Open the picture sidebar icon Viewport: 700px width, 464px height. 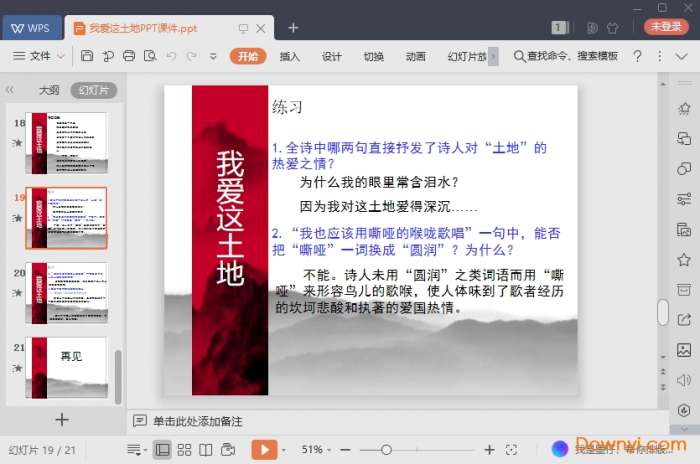(684, 350)
